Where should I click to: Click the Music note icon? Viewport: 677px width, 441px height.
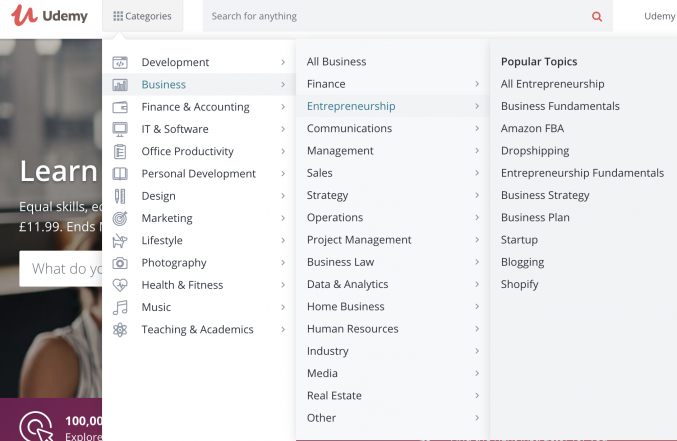pyautogui.click(x=120, y=308)
